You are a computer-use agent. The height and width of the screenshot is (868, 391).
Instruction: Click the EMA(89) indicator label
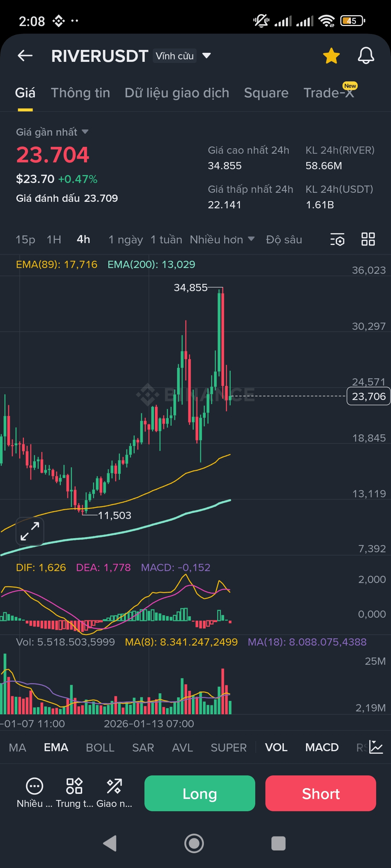click(56, 264)
